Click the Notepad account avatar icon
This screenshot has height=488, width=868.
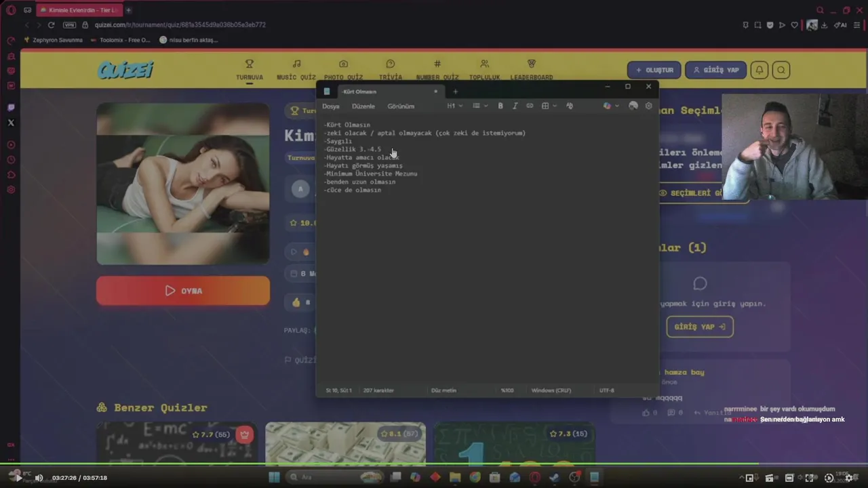[x=633, y=106]
